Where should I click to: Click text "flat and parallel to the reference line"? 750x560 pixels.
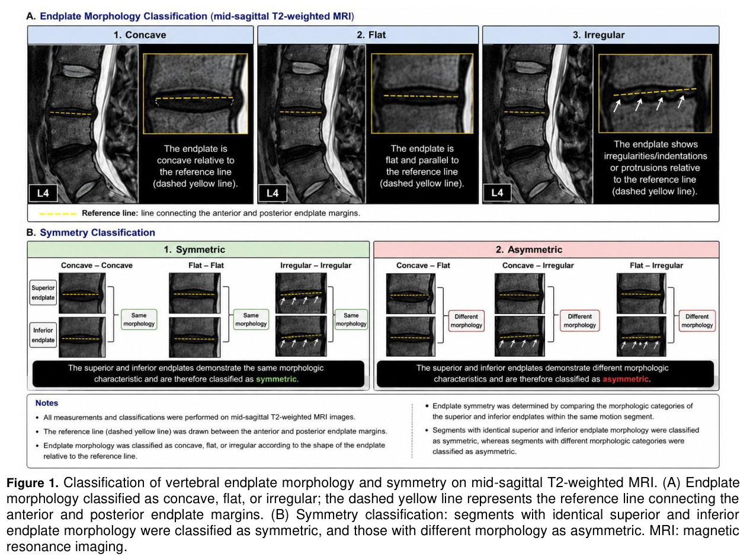422,166
